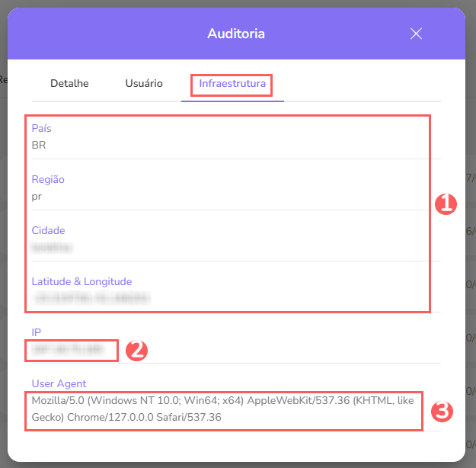Viewport: 476px width, 468px height.
Task: Click the IP label
Action: [x=36, y=332]
